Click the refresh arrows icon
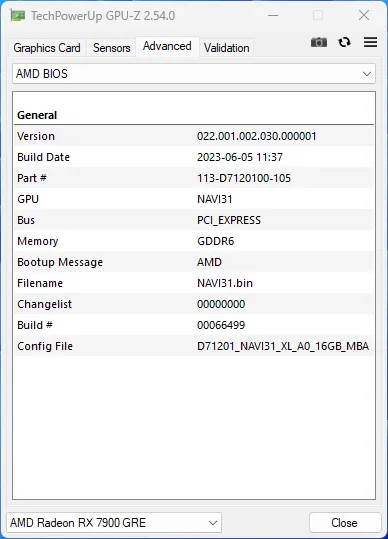The height and width of the screenshot is (539, 388). pos(344,42)
